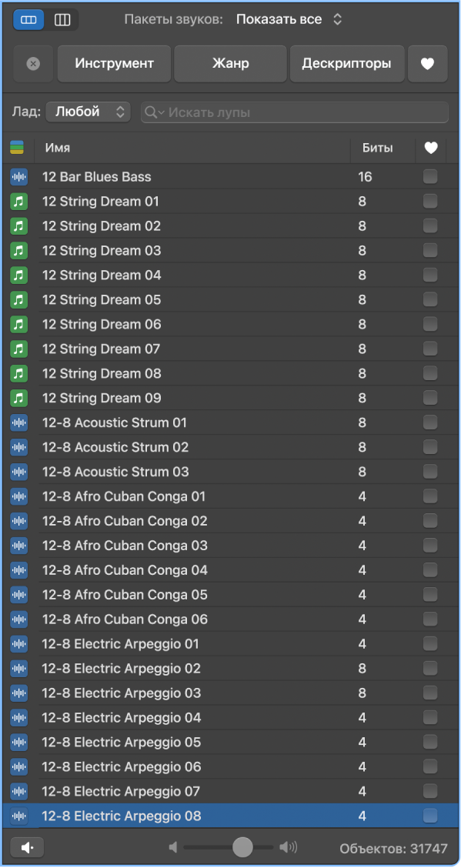
Task: Switch to column view icon
Action: [x=62, y=20]
